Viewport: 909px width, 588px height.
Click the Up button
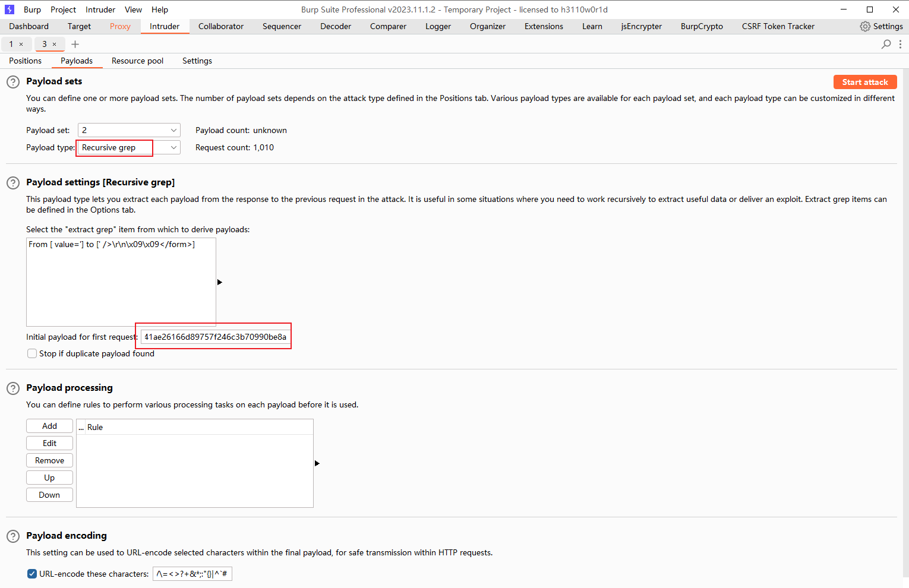tap(49, 478)
